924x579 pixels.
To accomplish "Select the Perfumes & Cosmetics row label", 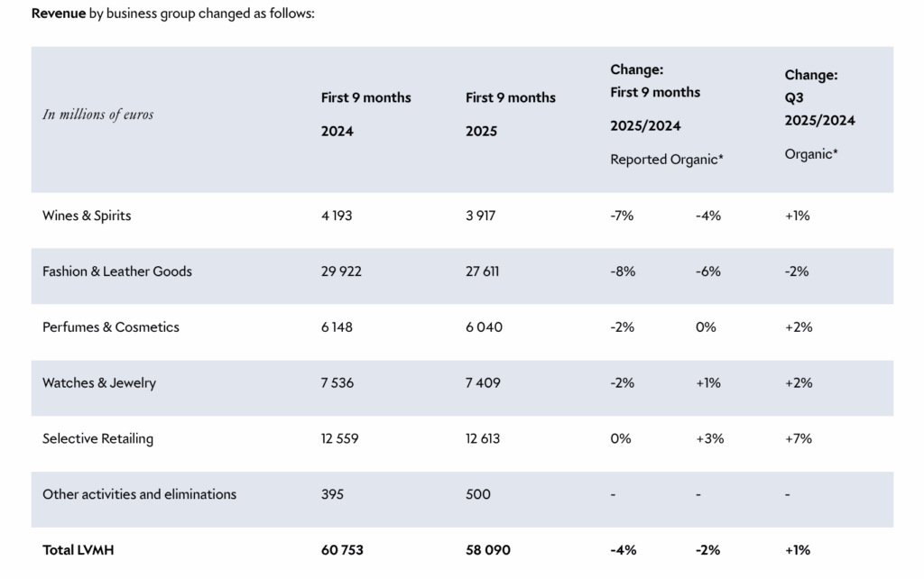I will 111,327.
